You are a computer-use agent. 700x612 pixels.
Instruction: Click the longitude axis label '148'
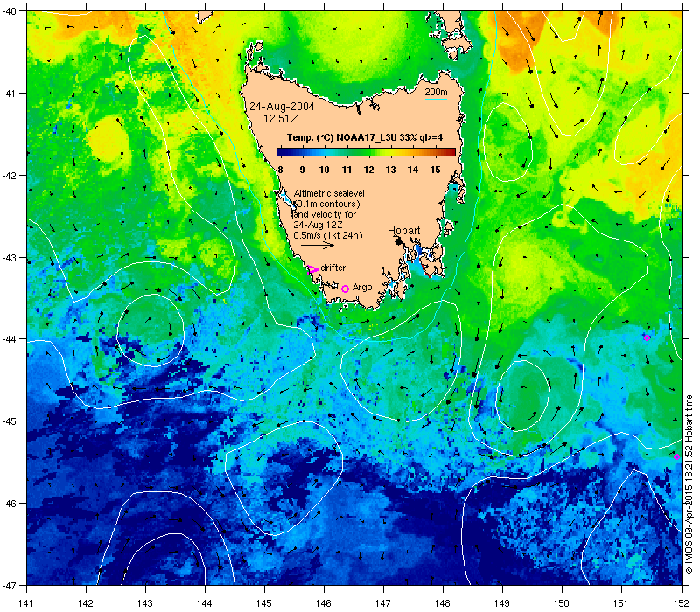pyautogui.click(x=443, y=604)
